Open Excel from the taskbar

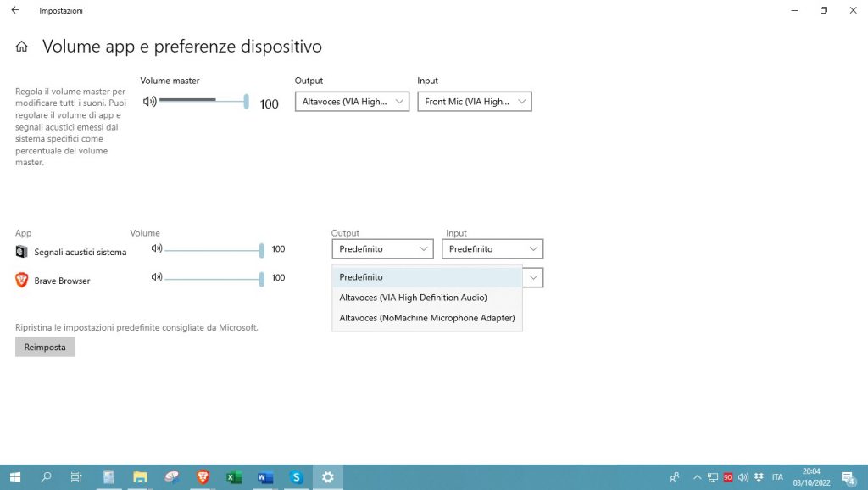[234, 477]
